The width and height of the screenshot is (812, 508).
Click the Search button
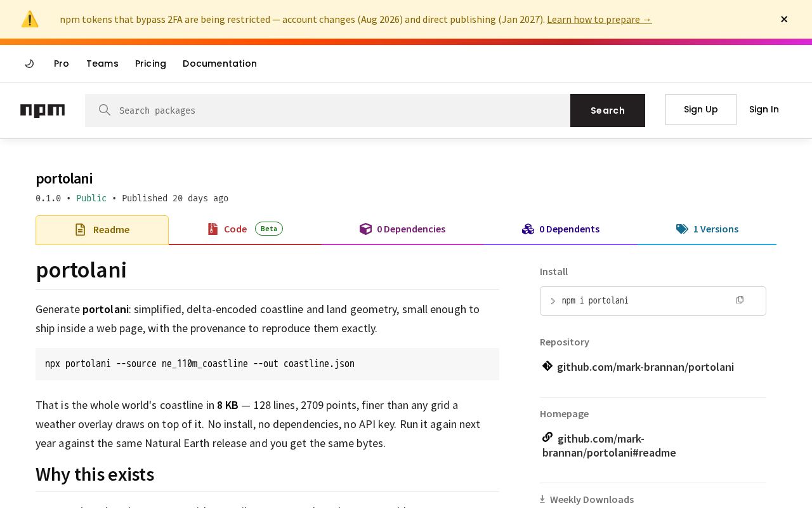pyautogui.click(x=608, y=110)
